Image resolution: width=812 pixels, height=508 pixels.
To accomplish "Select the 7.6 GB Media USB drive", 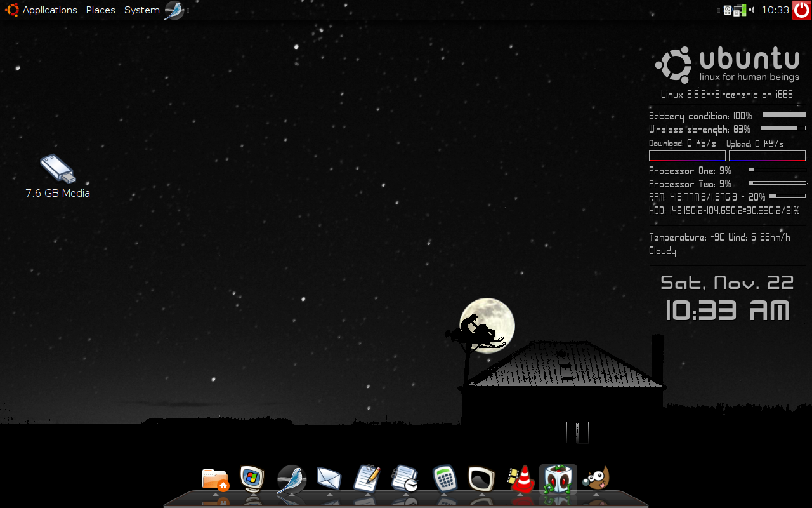I will pos(58,177).
